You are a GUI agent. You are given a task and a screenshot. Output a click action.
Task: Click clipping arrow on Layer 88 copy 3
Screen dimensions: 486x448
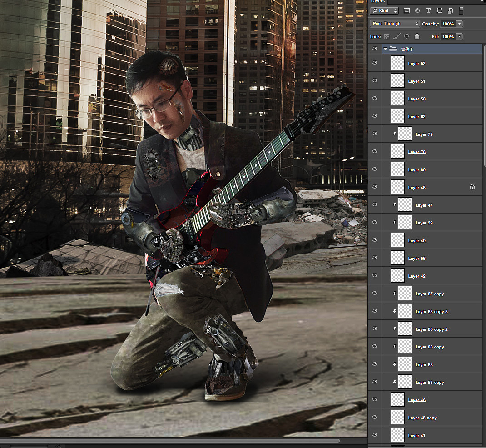395,311
